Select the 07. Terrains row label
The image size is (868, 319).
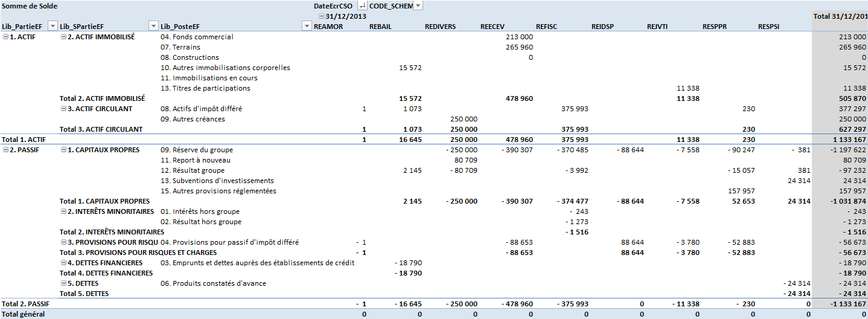tap(180, 47)
